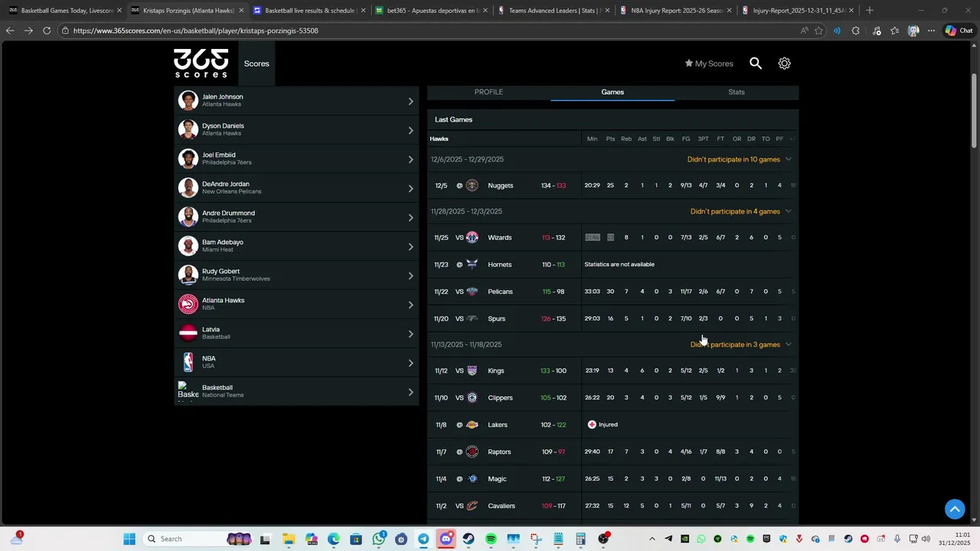Switch to Basketball Games Today browser tab
The image size is (980, 551).
click(62, 11)
